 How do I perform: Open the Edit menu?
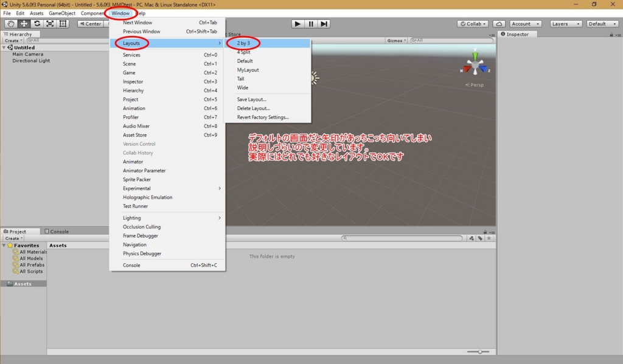coord(20,13)
